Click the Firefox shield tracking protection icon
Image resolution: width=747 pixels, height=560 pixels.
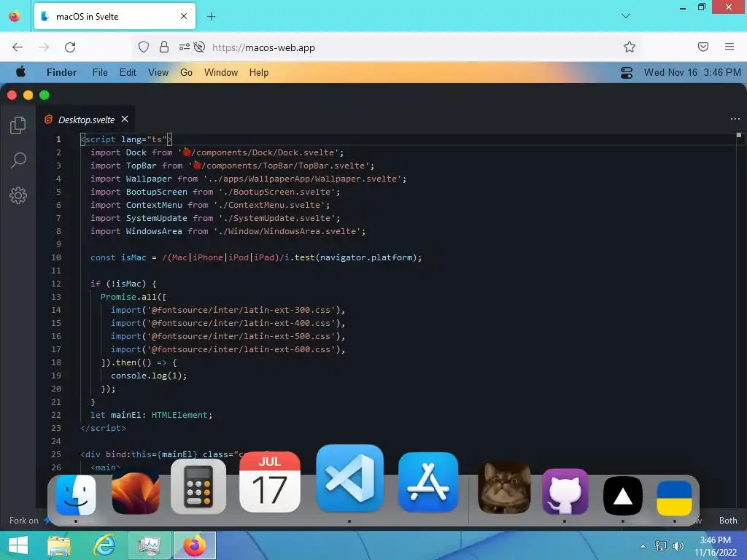click(x=144, y=47)
